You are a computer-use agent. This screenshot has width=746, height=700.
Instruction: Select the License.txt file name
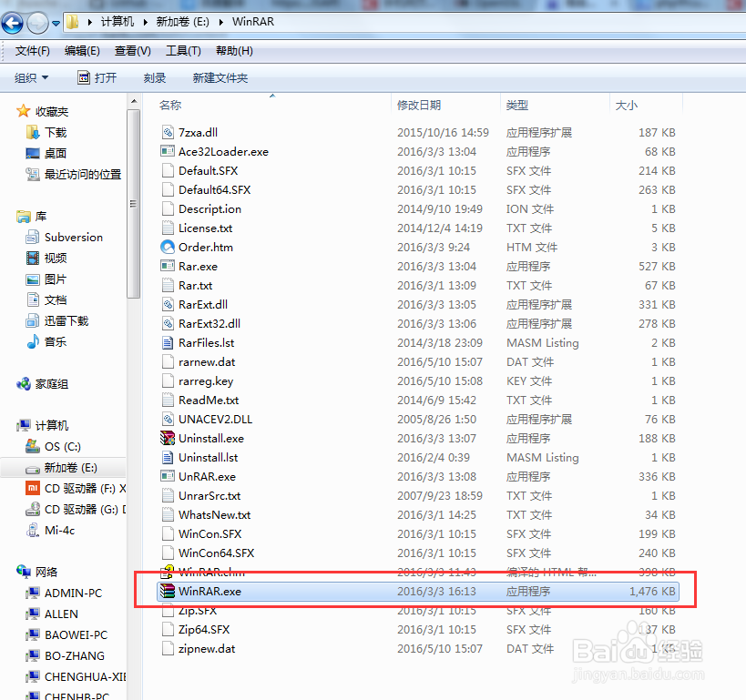[x=206, y=228]
